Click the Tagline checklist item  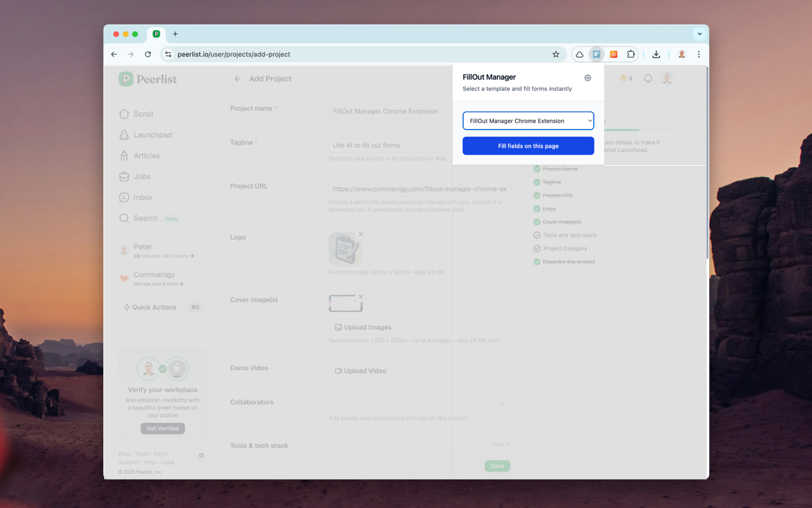pos(547,182)
